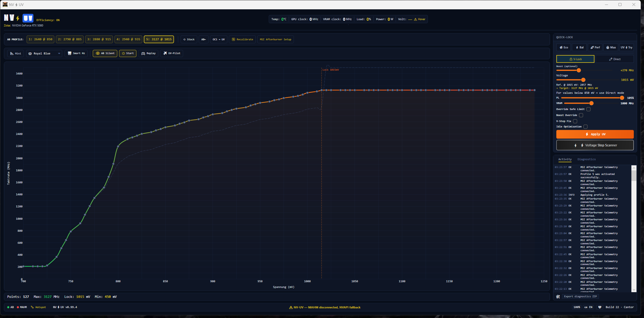Click the Efficiency: ON indicator
644x318 pixels.
tap(48, 20)
